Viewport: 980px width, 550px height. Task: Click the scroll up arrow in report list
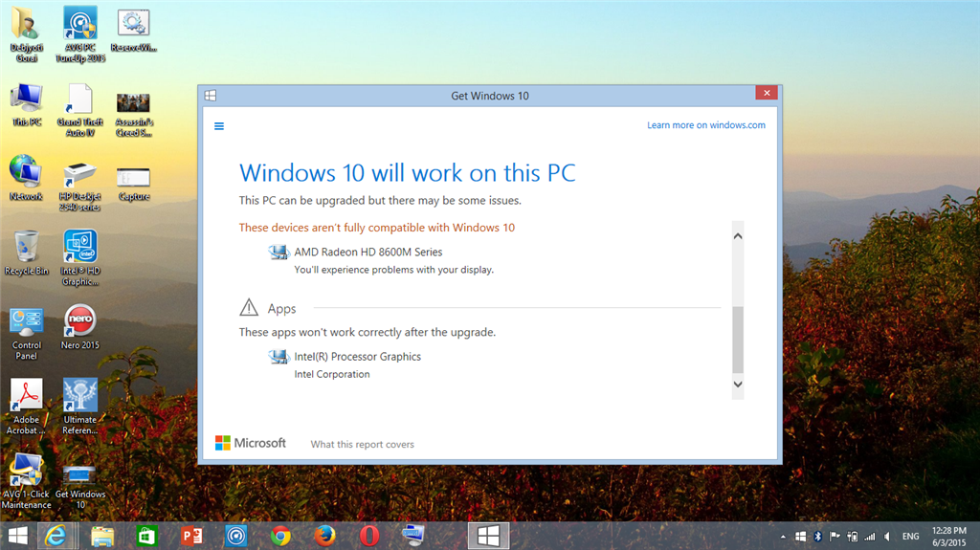(738, 236)
